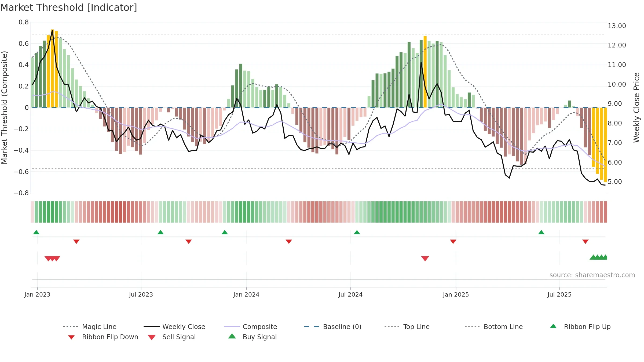Viewport: 644px width, 362px height.
Task: Click the Jul 2024 axis label
Action: 350,294
